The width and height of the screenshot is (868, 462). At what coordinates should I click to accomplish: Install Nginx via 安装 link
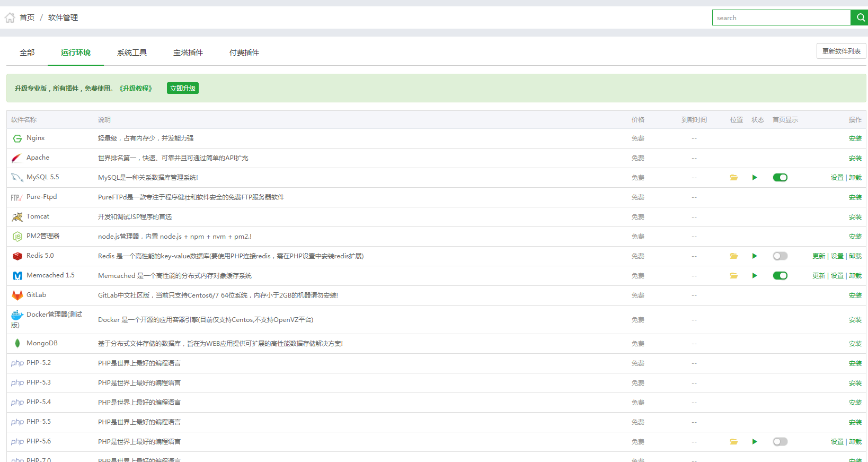click(x=855, y=138)
